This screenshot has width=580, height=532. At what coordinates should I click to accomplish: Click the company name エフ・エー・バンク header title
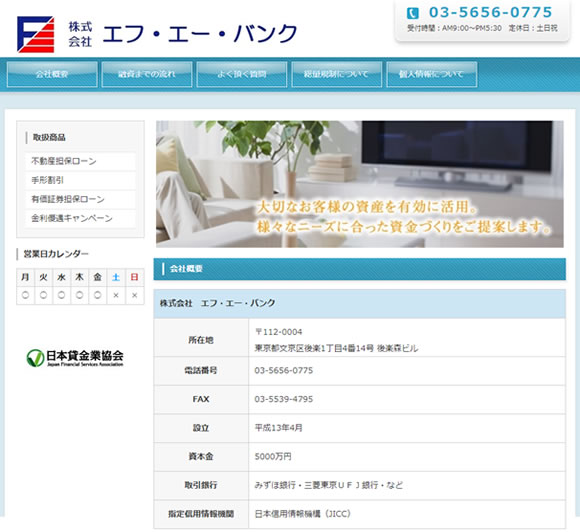(x=200, y=34)
